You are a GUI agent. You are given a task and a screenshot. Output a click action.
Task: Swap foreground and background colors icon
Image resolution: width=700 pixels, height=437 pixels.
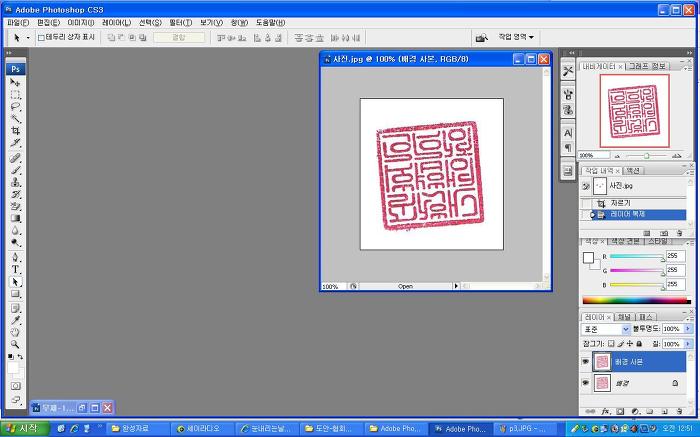20,357
